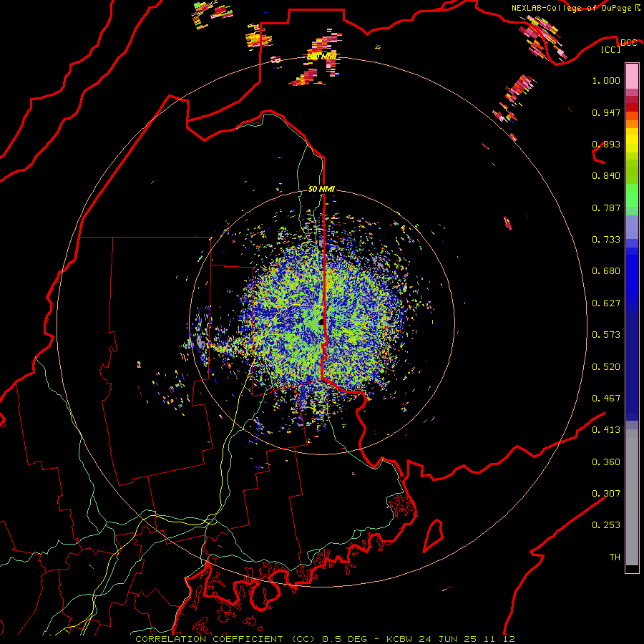Click the 0.467 scale value
This screenshot has height=644, width=644.
point(606,399)
